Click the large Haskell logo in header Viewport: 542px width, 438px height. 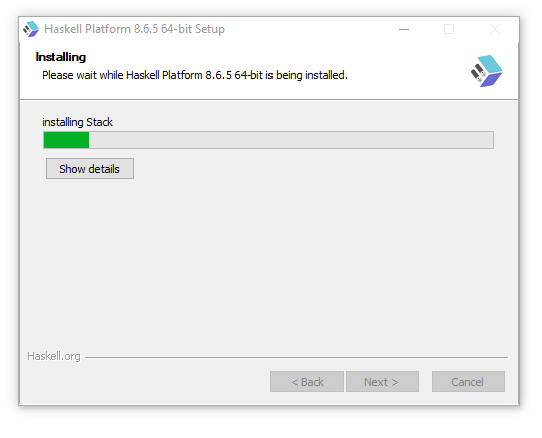486,71
